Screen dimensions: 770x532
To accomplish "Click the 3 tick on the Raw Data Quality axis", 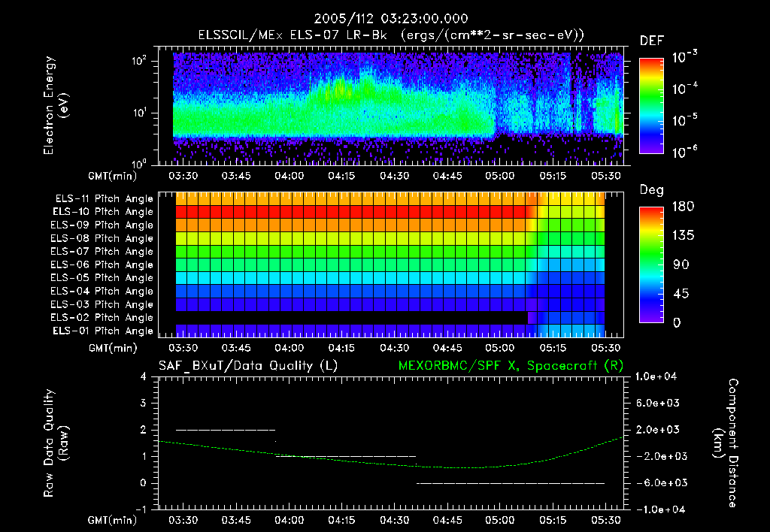I will (144, 403).
